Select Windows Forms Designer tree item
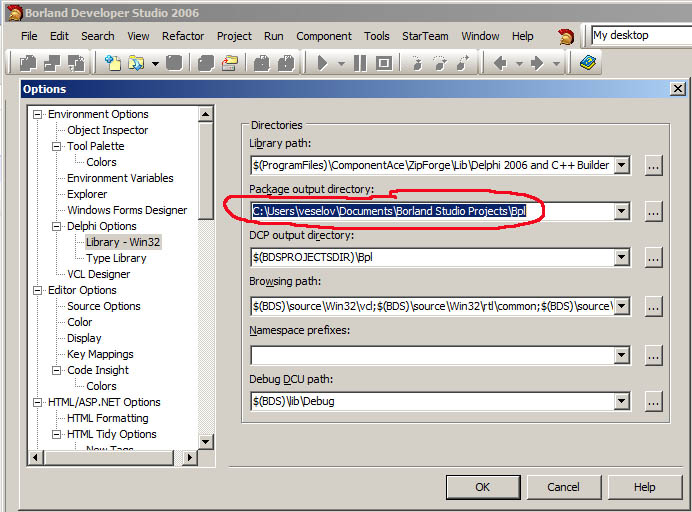692x512 pixels. tap(127, 210)
